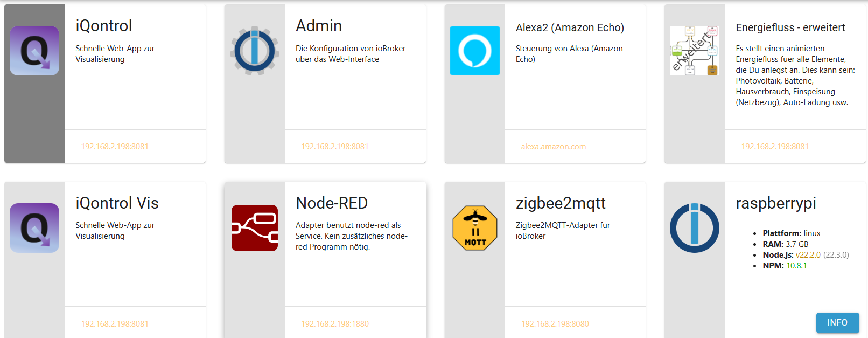The image size is (868, 338).
Task: Click the zigbee2mqtt bee icon
Action: (474, 228)
